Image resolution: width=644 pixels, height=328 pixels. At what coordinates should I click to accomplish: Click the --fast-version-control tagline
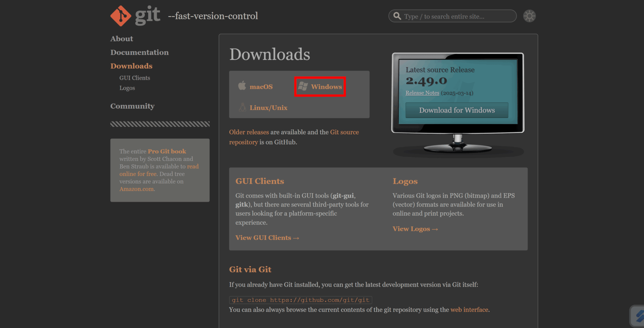click(213, 16)
